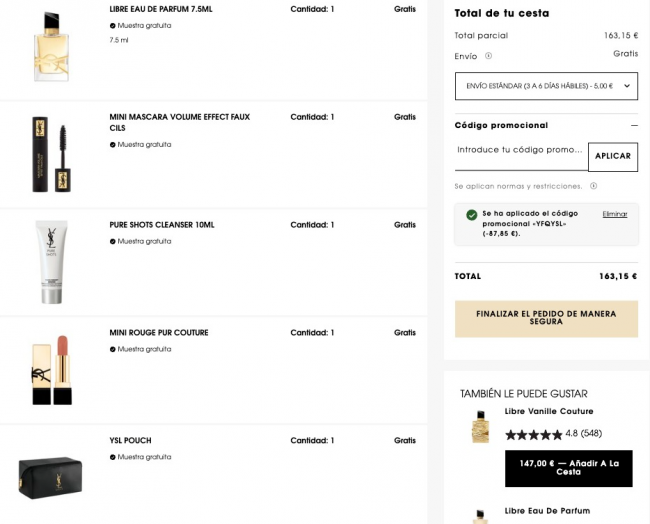This screenshot has width=650, height=524.
Task: Click the Pure Shots Cleanser tube image
Action: point(51,262)
